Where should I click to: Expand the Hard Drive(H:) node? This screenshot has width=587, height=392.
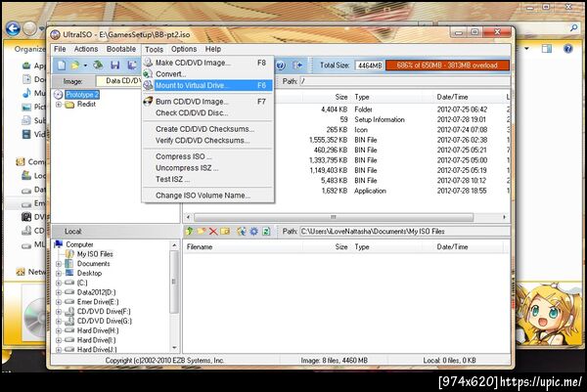point(59,330)
